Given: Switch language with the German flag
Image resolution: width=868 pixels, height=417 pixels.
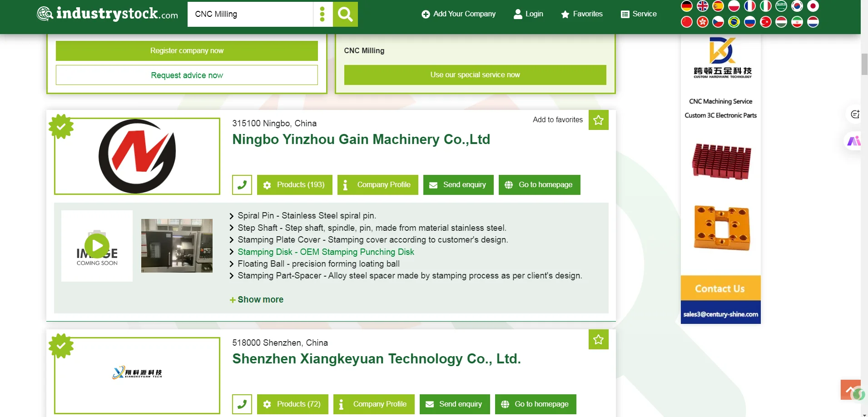Looking at the screenshot, I should [687, 6].
